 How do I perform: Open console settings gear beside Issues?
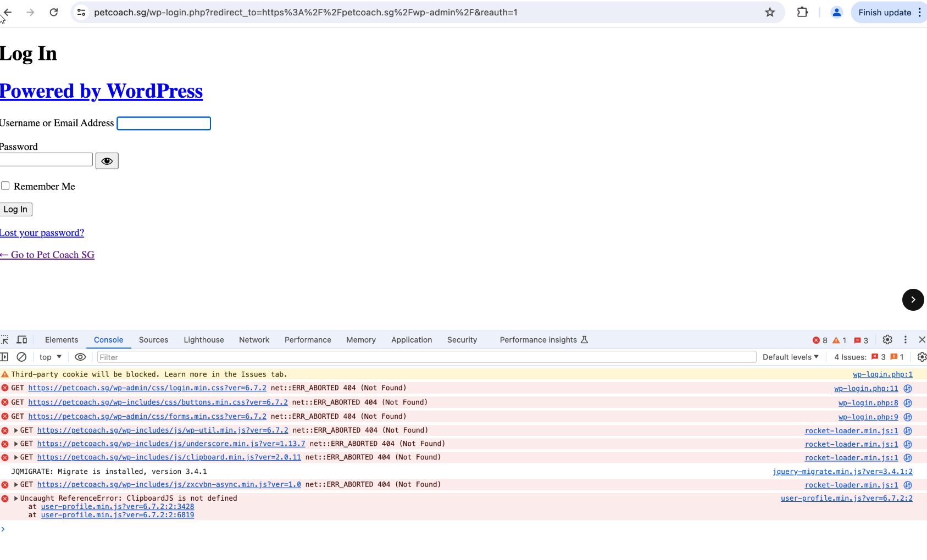pos(922,357)
